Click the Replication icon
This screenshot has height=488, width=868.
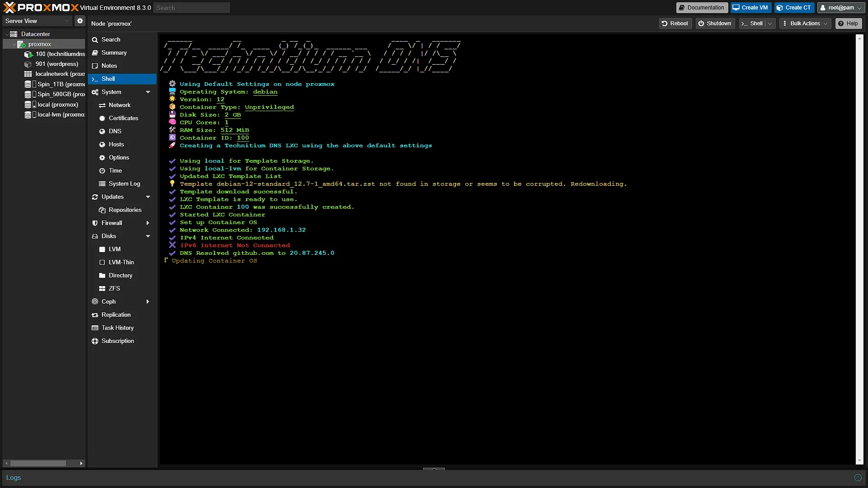click(95, 315)
